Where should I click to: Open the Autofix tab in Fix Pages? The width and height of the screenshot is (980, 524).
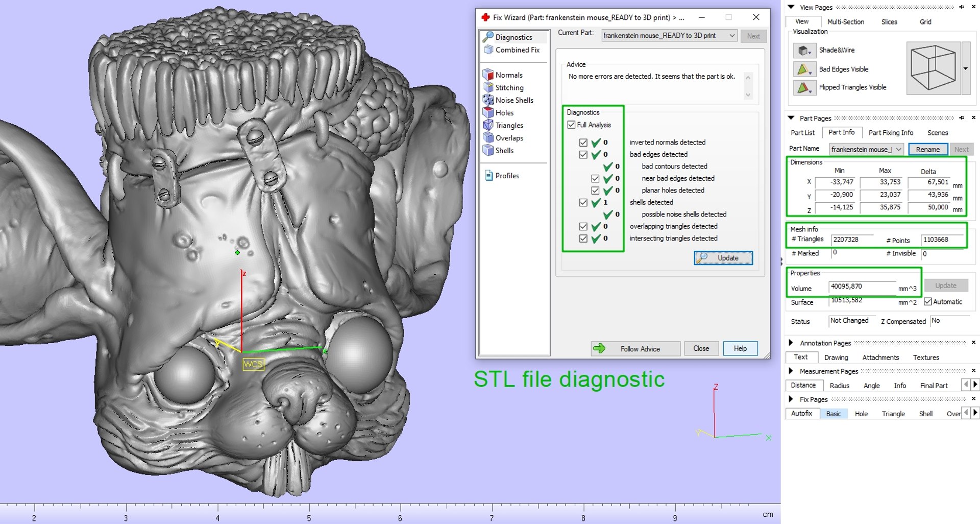[801, 413]
